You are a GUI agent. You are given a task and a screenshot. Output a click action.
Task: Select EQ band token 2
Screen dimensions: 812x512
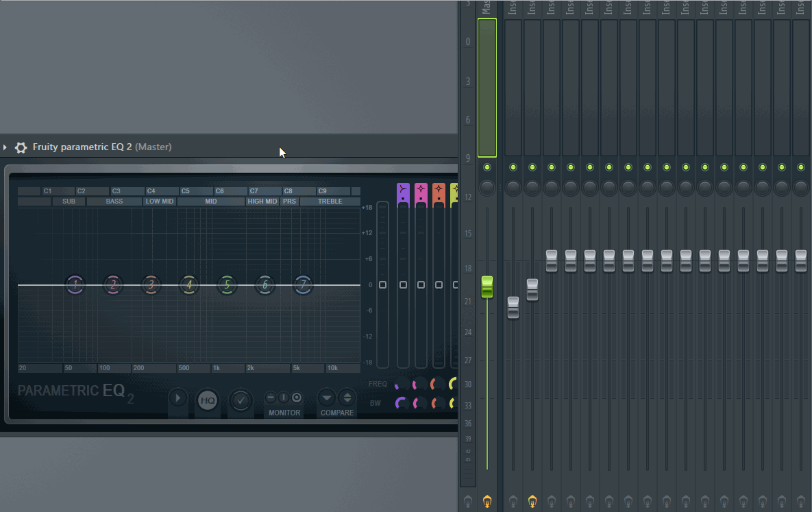(113, 284)
